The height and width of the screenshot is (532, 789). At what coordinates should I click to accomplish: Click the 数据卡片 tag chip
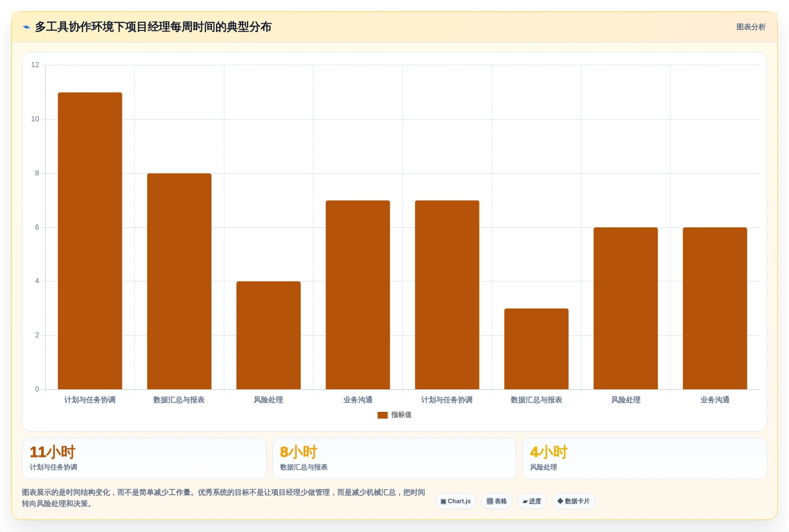click(x=574, y=501)
